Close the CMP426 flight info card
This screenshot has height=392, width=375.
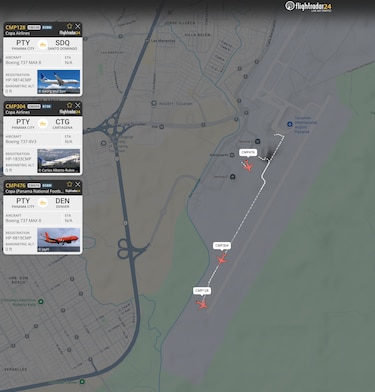pyautogui.click(x=77, y=184)
